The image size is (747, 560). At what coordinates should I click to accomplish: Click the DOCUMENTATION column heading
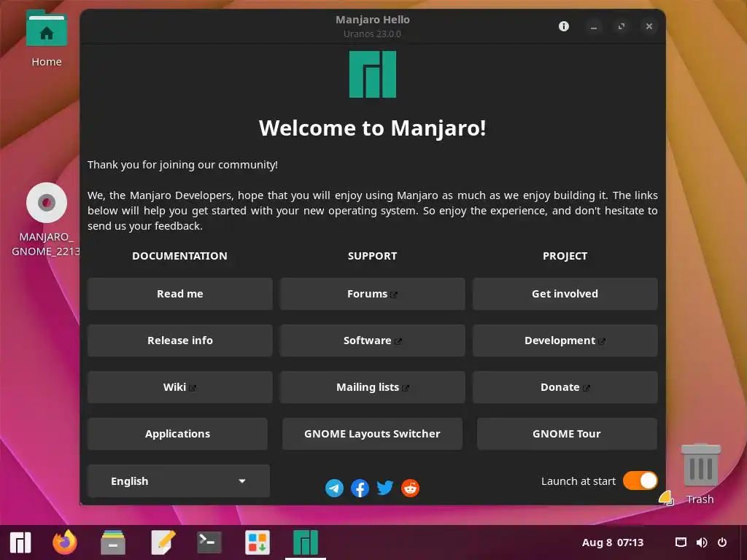[x=179, y=256]
